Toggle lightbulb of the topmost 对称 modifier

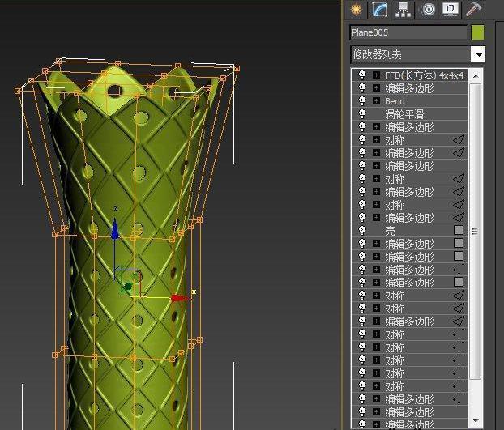[362, 140]
